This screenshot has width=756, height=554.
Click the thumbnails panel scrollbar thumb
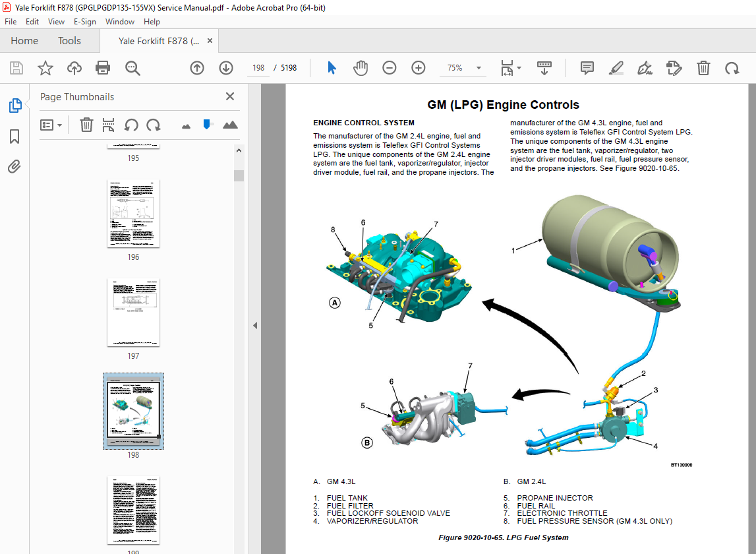[239, 175]
